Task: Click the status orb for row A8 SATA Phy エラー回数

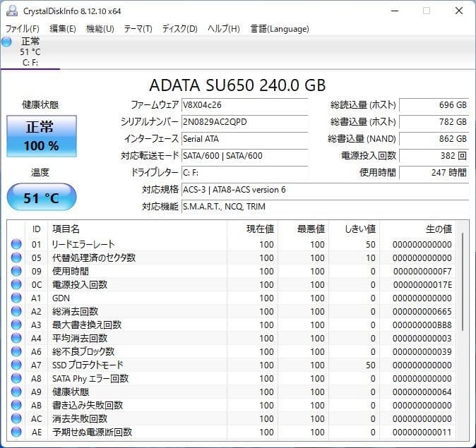Action: (x=16, y=378)
